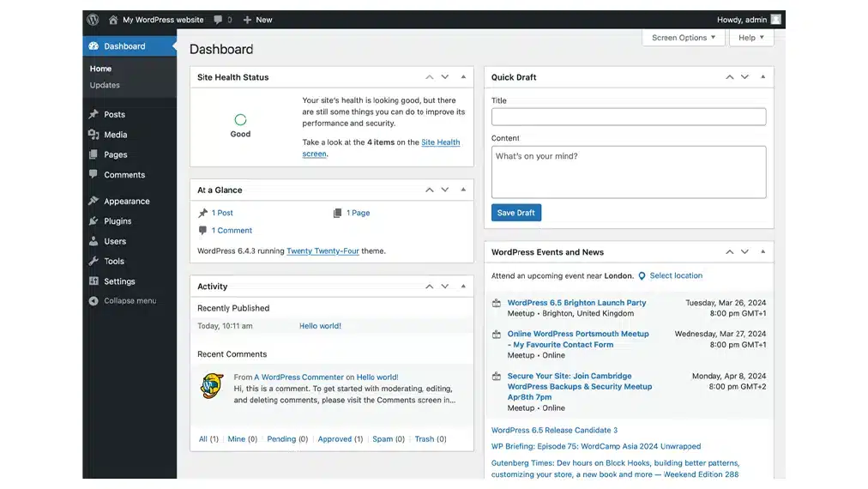Filter comments by Pending (0)
Viewport: 868px width, 489px height.
pyautogui.click(x=287, y=439)
